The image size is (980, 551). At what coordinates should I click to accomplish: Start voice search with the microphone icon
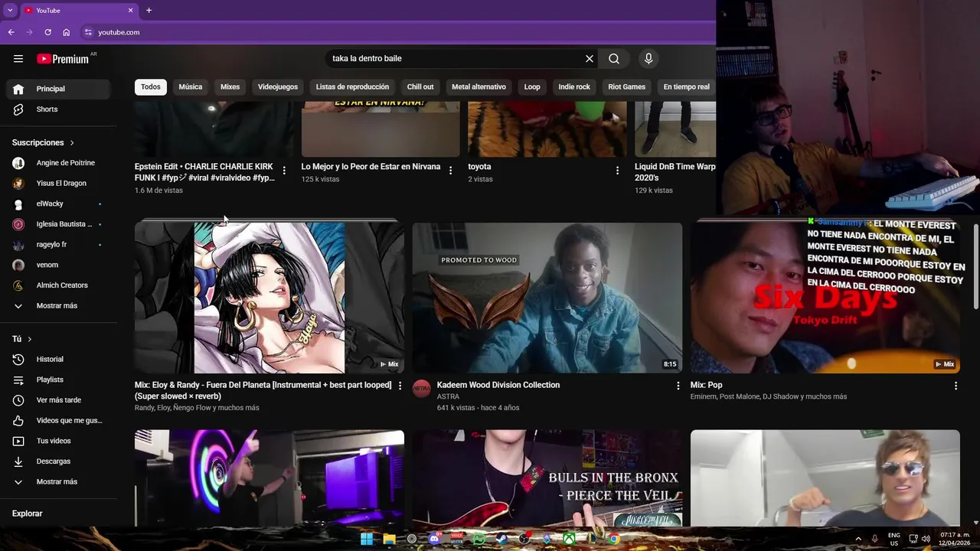(x=648, y=59)
